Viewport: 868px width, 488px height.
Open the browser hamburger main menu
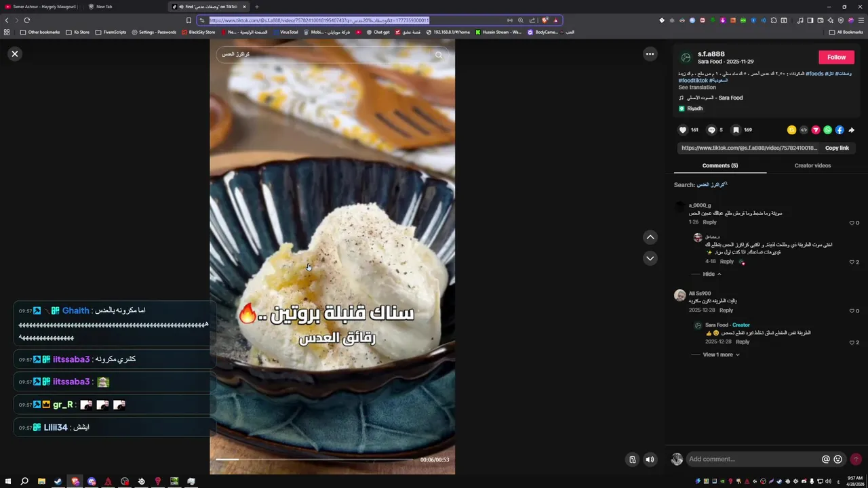pyautogui.click(x=861, y=20)
